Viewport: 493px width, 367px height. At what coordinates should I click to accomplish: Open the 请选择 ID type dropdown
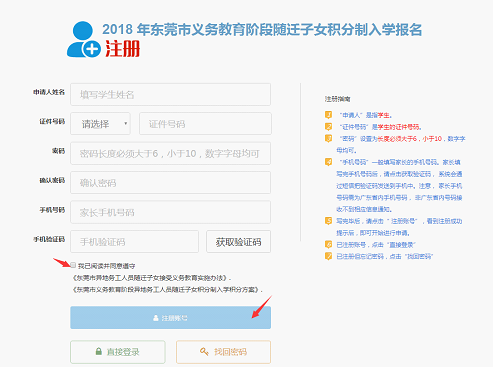100,124
